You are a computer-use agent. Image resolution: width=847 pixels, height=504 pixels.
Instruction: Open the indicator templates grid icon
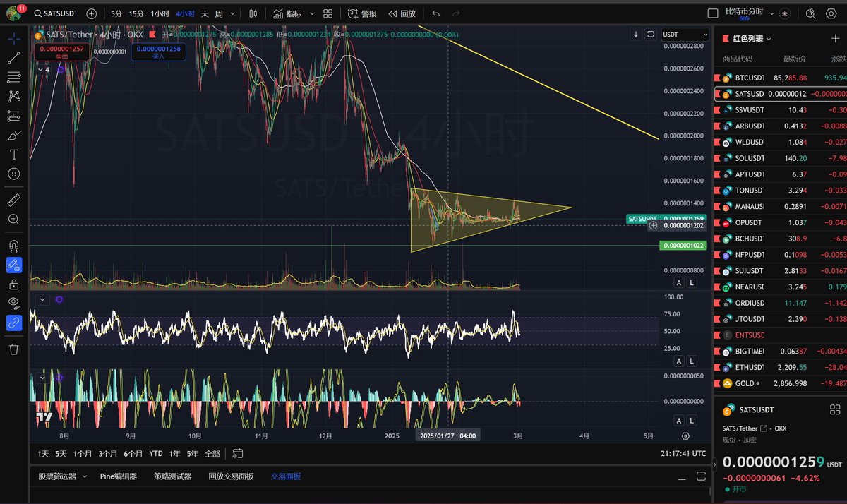tap(328, 13)
